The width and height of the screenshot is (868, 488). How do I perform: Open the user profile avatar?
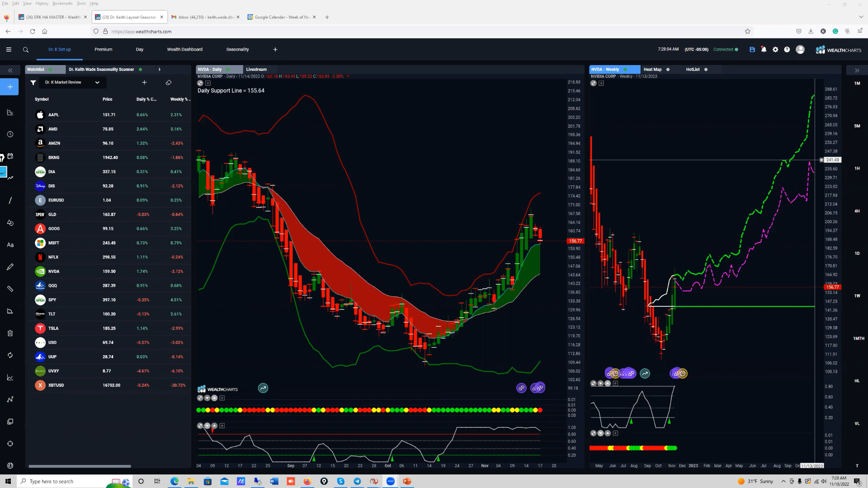800,50
